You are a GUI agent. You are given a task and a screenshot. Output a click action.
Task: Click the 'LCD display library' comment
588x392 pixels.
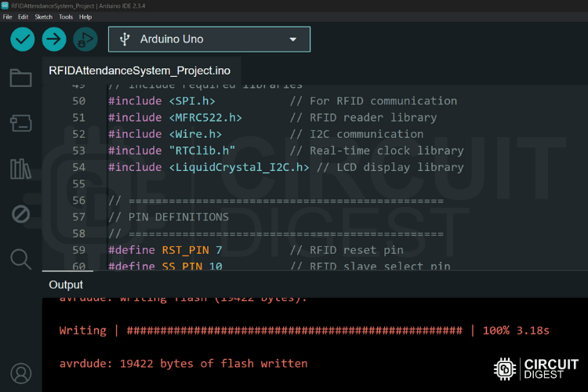click(390, 167)
